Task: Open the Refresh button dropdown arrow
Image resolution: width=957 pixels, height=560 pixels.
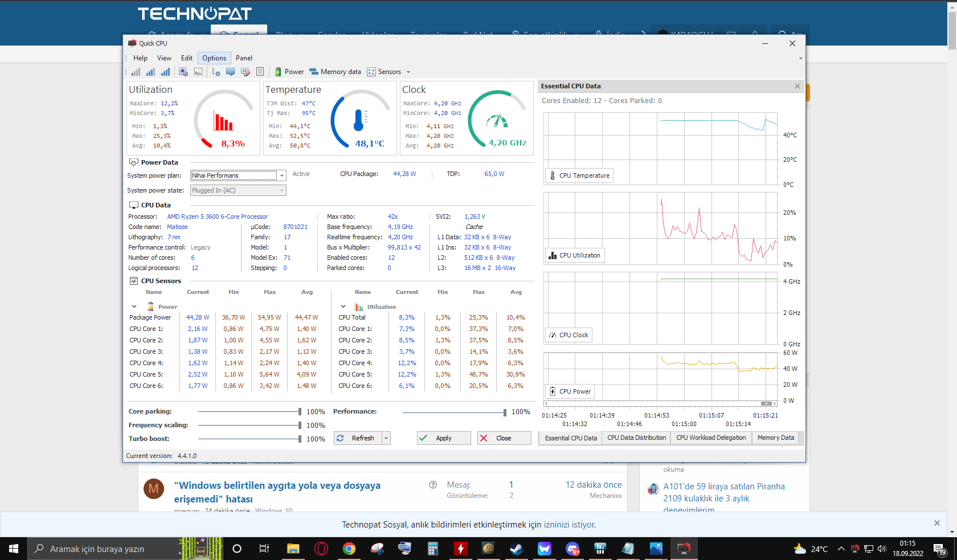Action: pos(386,438)
